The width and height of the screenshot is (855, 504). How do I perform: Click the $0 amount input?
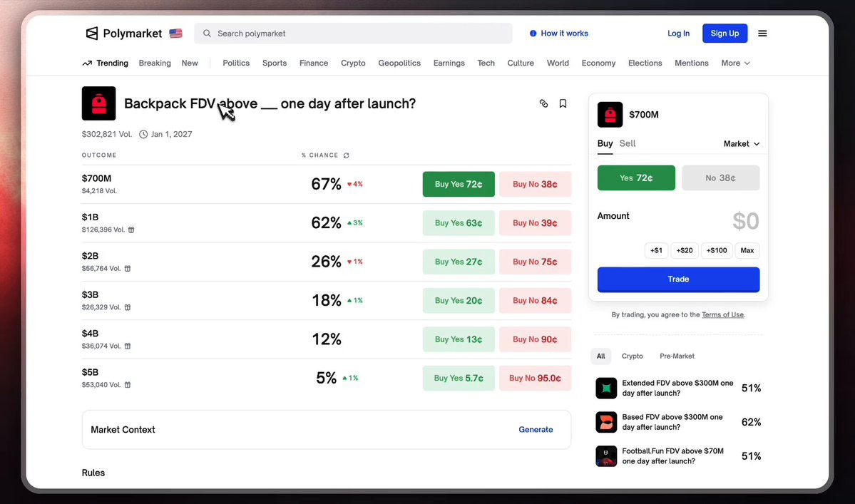coord(745,221)
